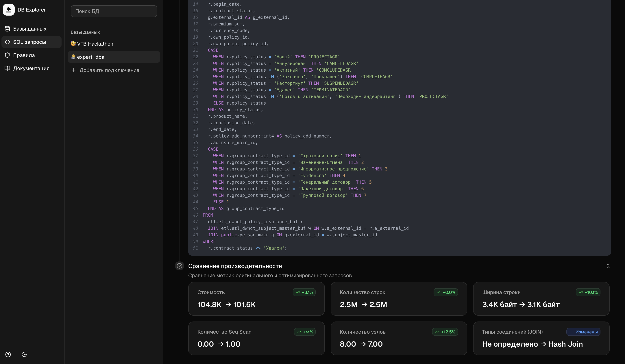Click the checkmark icon beside Сравнение производительности
Screen dimensions: 625x364
(x=180, y=266)
